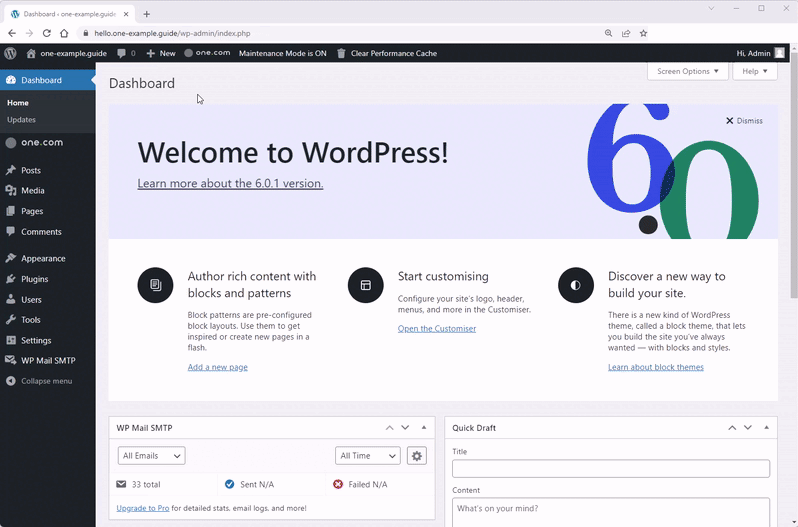Toggle the WP Mail SMTP panel collapse arrow

[x=425, y=428]
